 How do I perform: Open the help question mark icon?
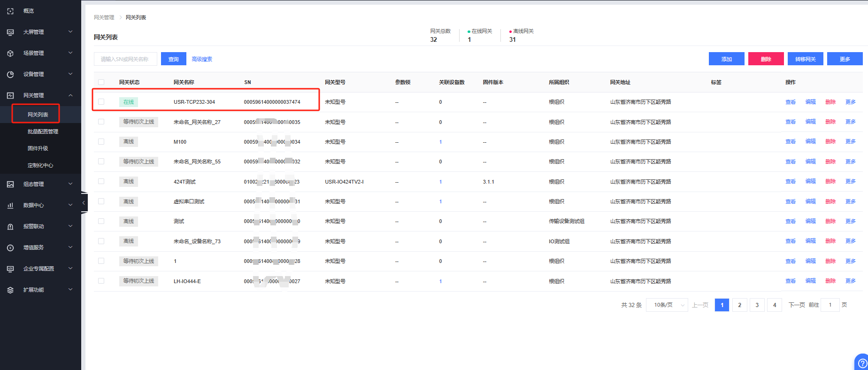pos(862,363)
